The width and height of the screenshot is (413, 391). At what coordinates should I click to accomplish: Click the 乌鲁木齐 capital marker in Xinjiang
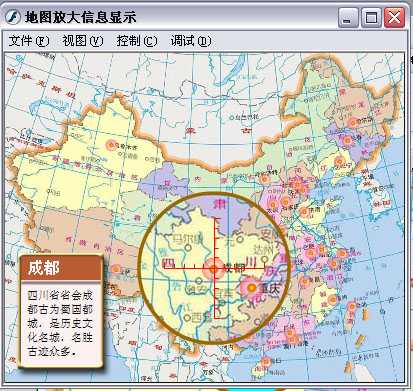[111, 145]
